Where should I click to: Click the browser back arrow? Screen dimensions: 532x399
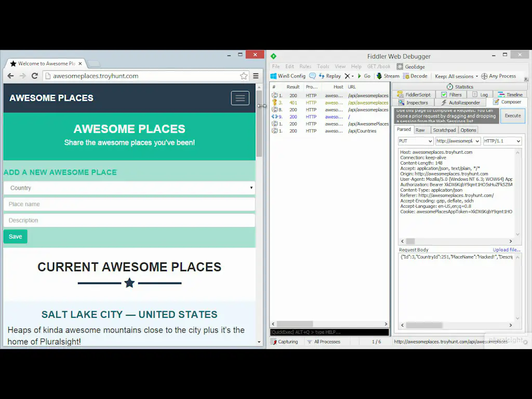tap(10, 76)
